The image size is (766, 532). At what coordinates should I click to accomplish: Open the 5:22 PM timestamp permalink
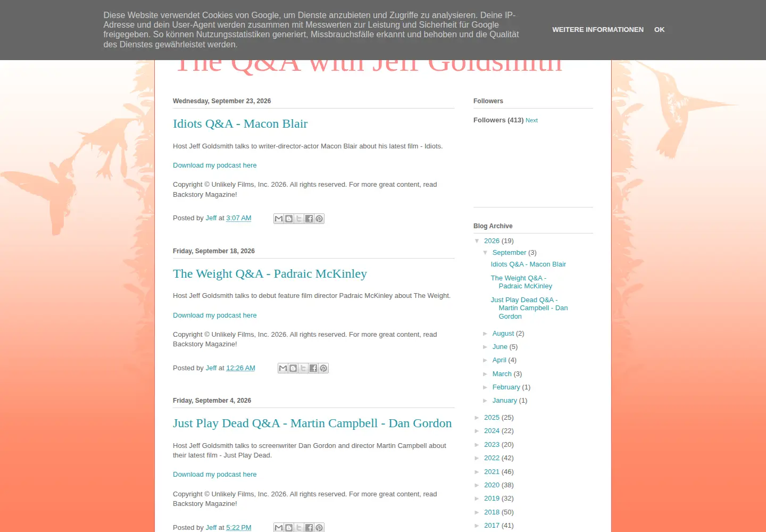point(239,528)
